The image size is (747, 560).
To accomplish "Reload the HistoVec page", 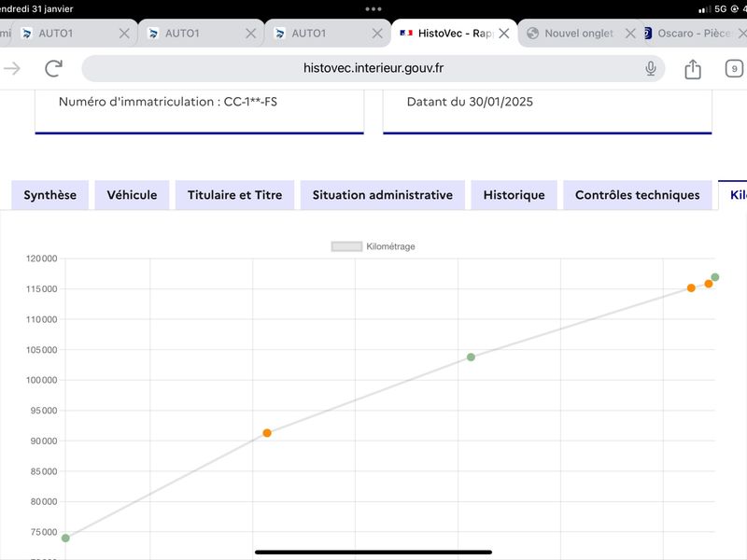I will [x=54, y=68].
